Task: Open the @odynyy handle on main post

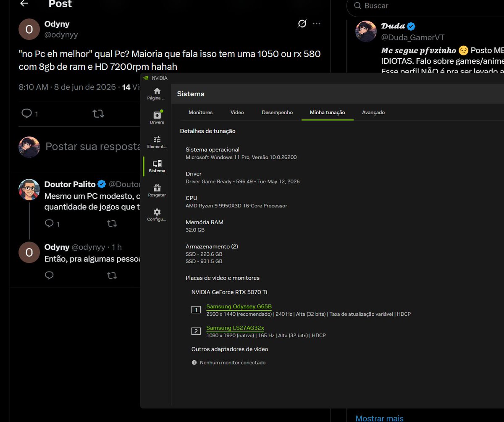Action: point(61,35)
